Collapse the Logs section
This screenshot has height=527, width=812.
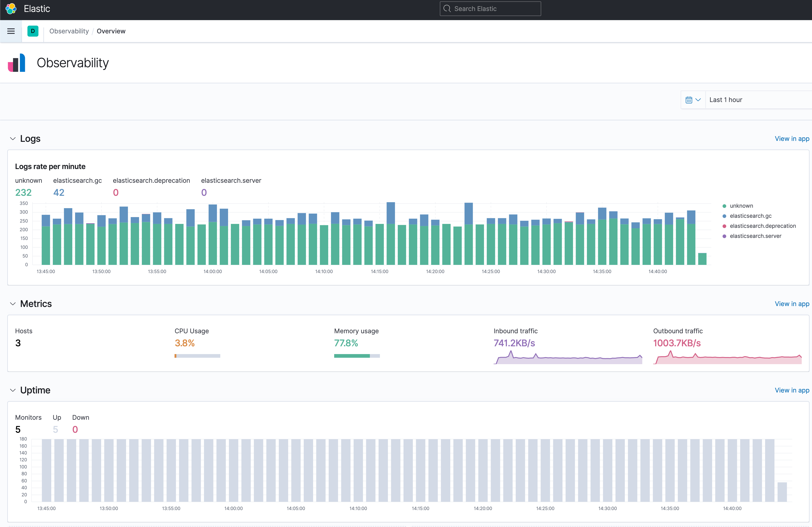[x=13, y=139]
